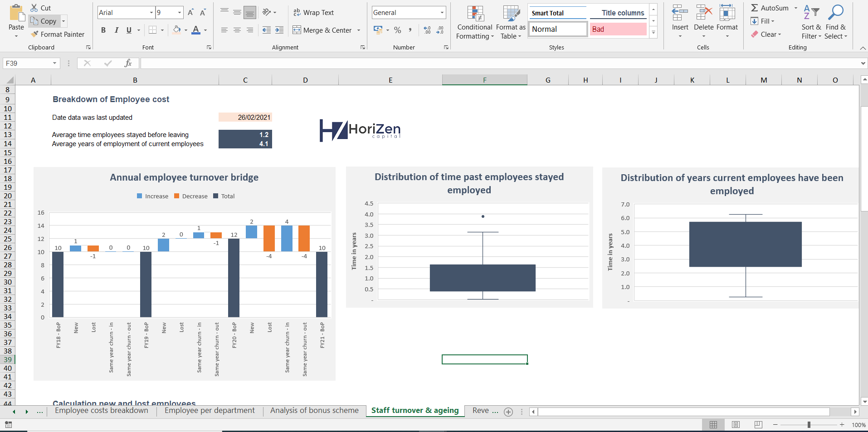Apply the Normal cell style

pos(558,29)
